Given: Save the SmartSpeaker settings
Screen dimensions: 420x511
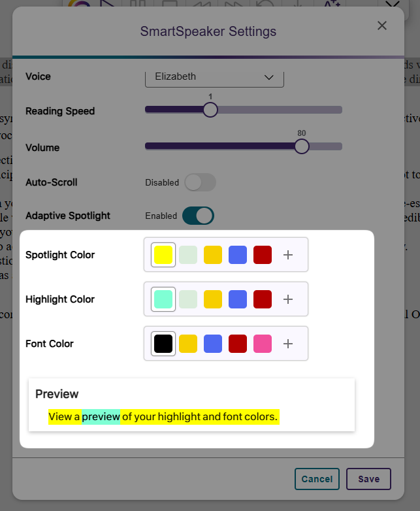Looking at the screenshot, I should coord(368,479).
